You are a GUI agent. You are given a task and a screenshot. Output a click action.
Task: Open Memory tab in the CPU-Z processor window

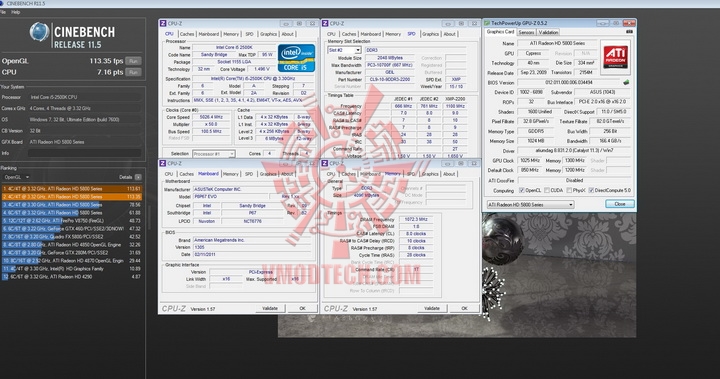point(231,34)
